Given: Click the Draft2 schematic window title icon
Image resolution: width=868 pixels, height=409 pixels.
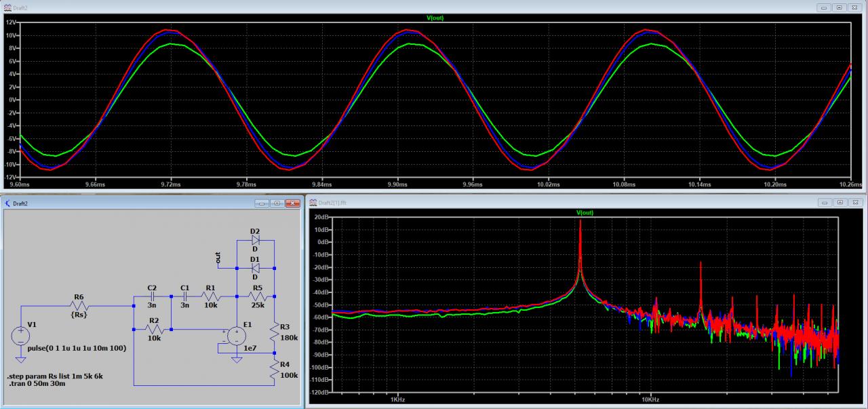Looking at the screenshot, I should point(7,203).
